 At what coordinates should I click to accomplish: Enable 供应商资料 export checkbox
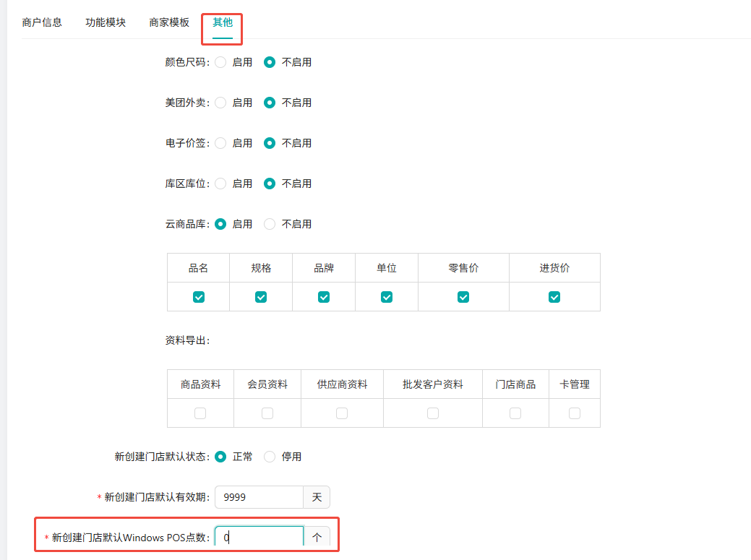tap(342, 413)
